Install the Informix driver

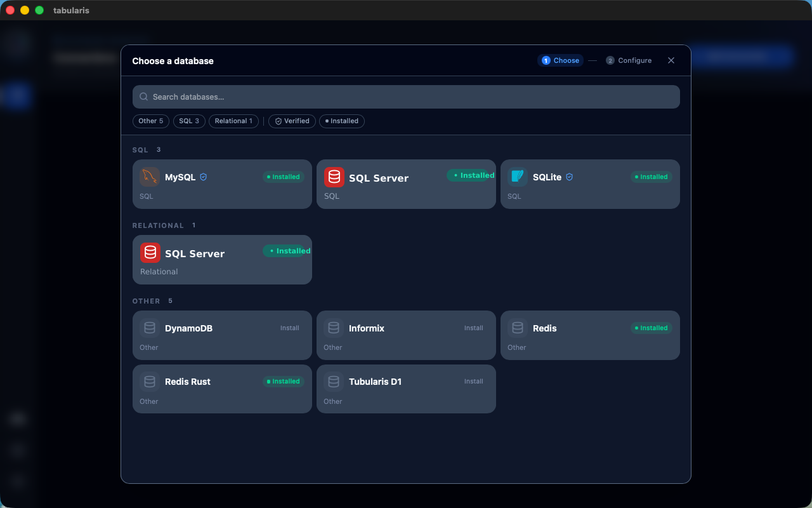pos(474,328)
